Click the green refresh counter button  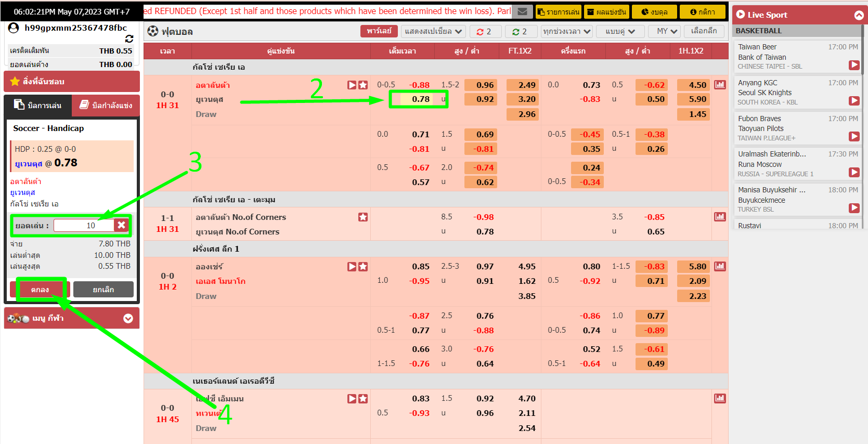tap(520, 31)
